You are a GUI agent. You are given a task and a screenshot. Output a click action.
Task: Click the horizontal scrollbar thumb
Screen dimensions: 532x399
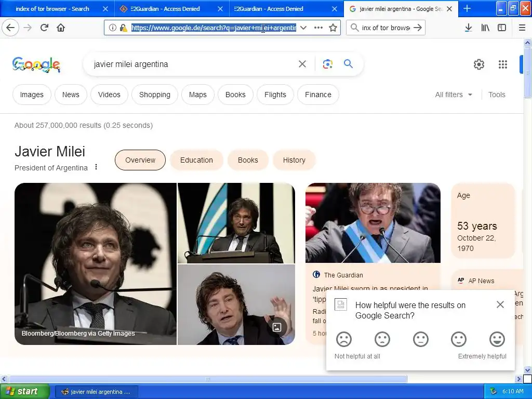(x=208, y=379)
